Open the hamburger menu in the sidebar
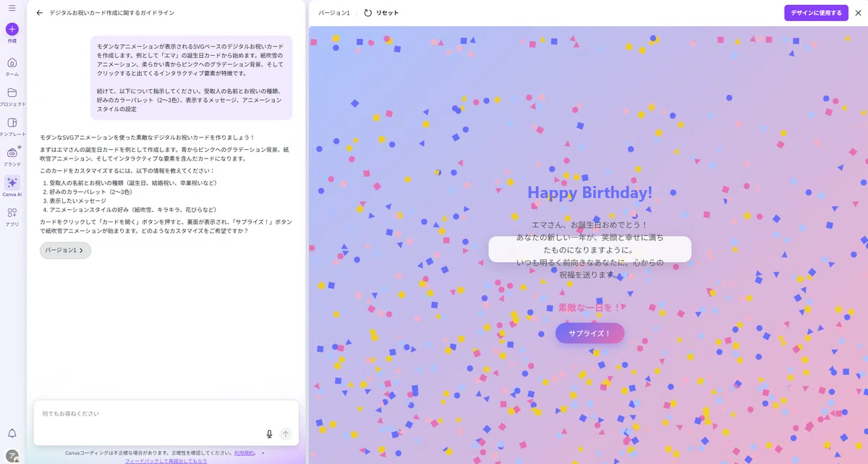This screenshot has width=868, height=464. point(12,8)
